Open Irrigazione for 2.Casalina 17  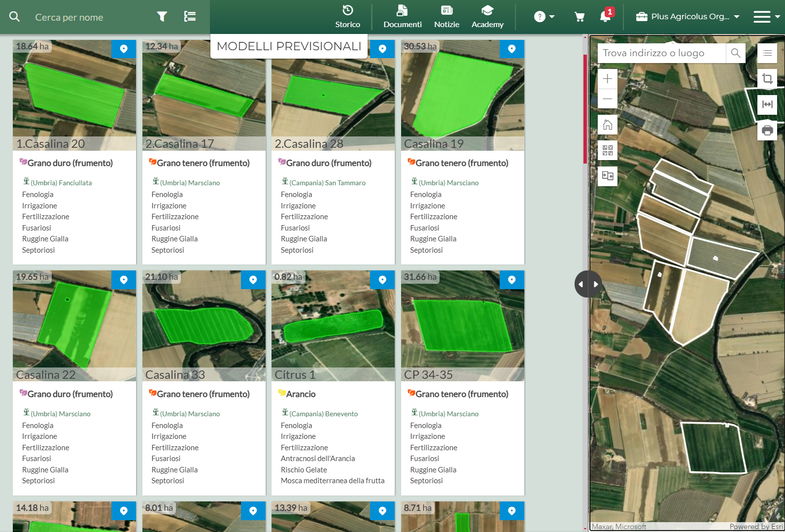pyautogui.click(x=169, y=206)
